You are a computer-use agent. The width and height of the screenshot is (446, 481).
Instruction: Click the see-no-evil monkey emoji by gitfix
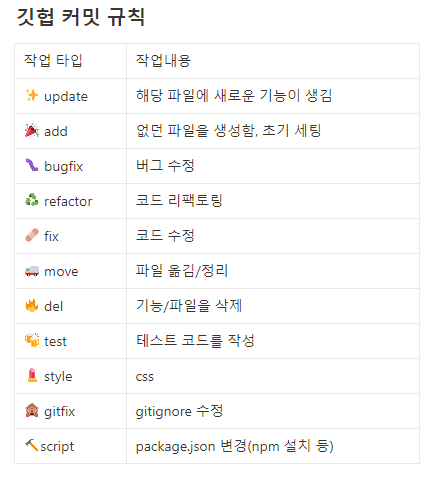coord(32,410)
